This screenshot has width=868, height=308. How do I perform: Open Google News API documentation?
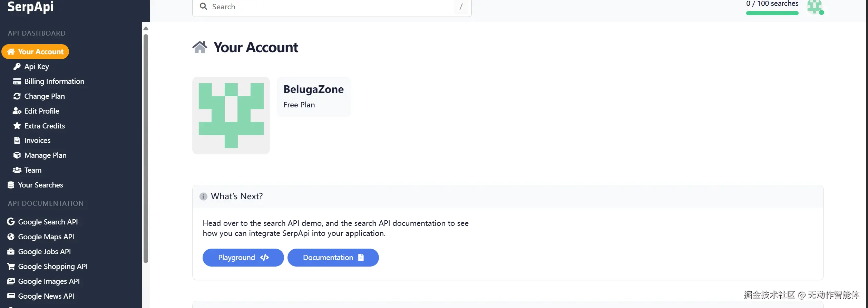[46, 296]
